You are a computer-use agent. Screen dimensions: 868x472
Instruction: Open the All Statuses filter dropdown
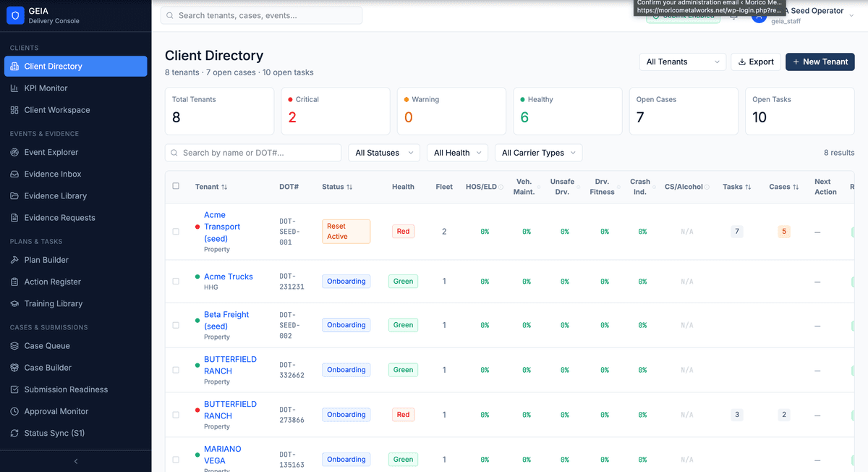[384, 153]
